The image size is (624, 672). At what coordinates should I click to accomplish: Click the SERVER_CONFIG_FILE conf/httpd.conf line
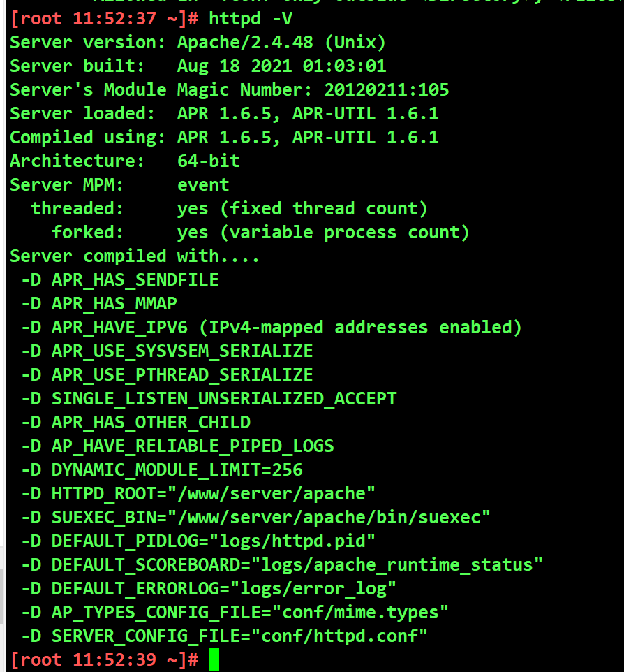click(225, 636)
